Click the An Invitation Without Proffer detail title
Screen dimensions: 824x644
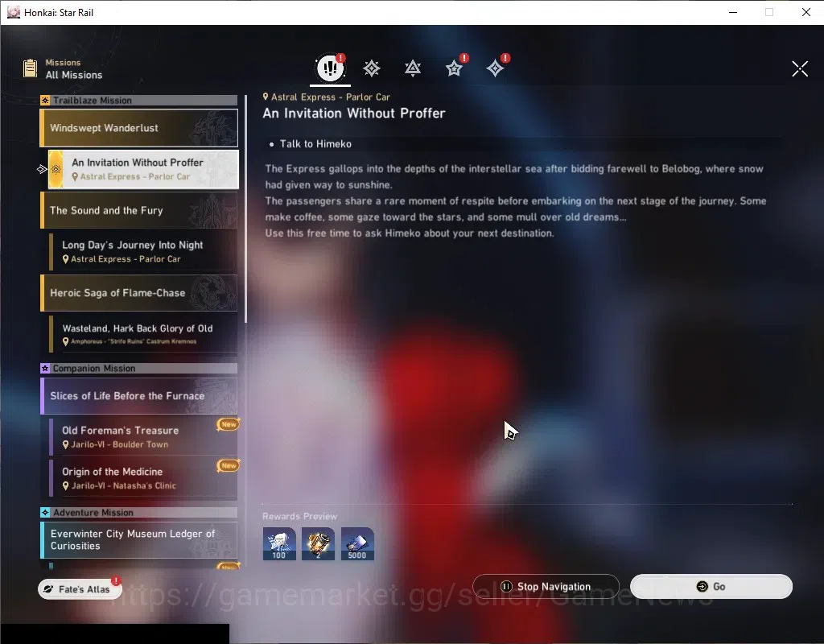[354, 114]
